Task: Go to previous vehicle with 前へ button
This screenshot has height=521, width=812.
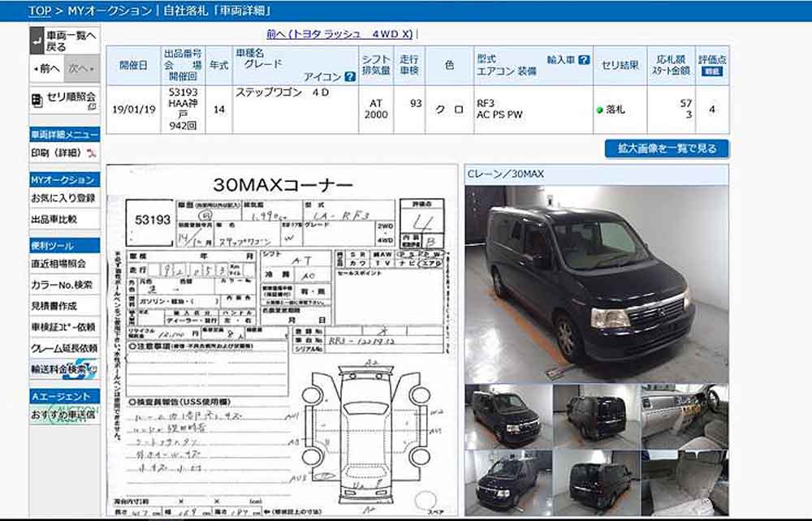Action: 46,68
